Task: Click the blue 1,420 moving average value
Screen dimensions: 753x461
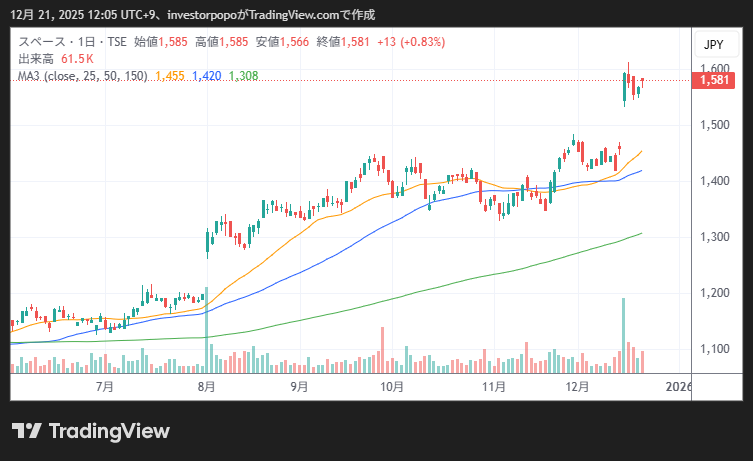Action: 206,75
